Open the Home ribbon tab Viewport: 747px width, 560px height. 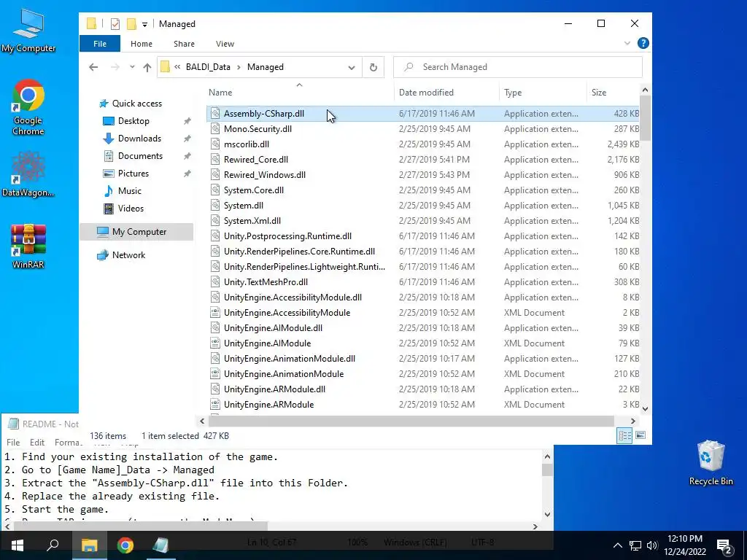tap(142, 43)
